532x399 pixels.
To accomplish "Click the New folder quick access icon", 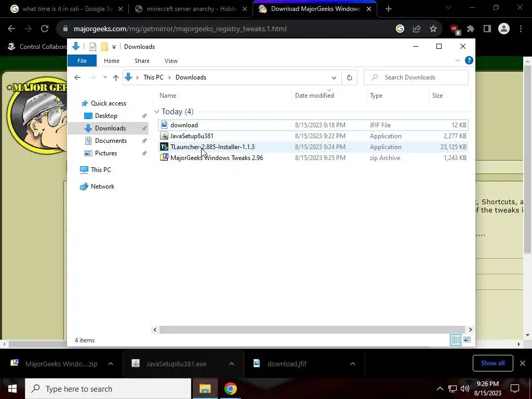I will coord(104,46).
